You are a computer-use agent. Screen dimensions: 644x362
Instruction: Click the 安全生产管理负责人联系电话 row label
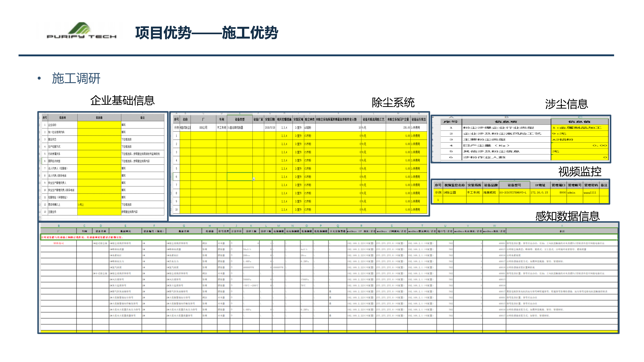click(x=61, y=190)
